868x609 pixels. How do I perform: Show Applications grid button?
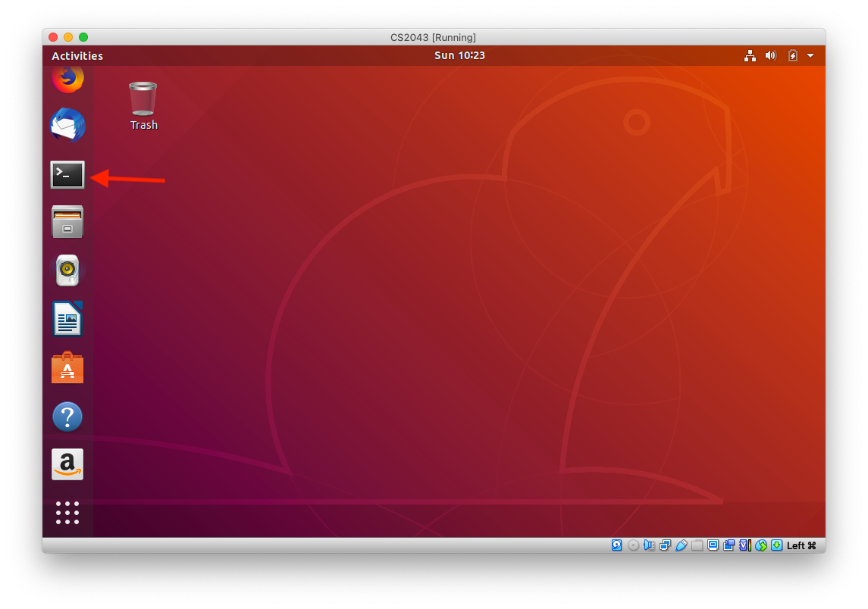coord(67,513)
